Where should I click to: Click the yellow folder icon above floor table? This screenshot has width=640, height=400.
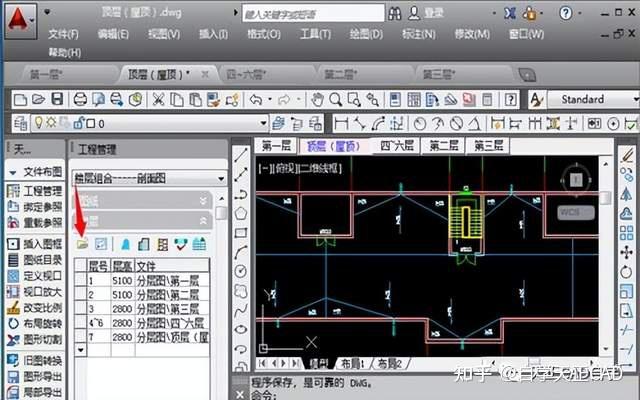(x=82, y=244)
